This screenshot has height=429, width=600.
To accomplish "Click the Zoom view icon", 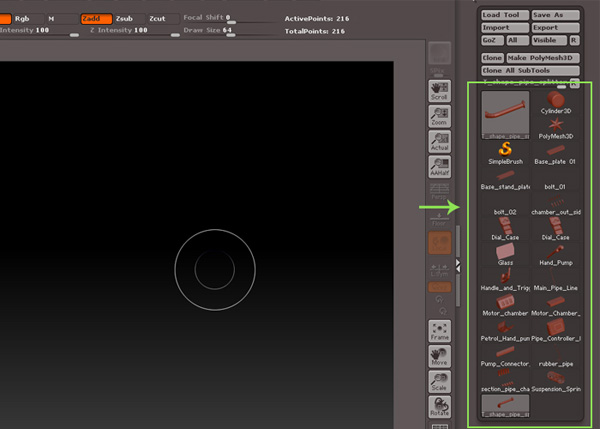I will tap(438, 116).
